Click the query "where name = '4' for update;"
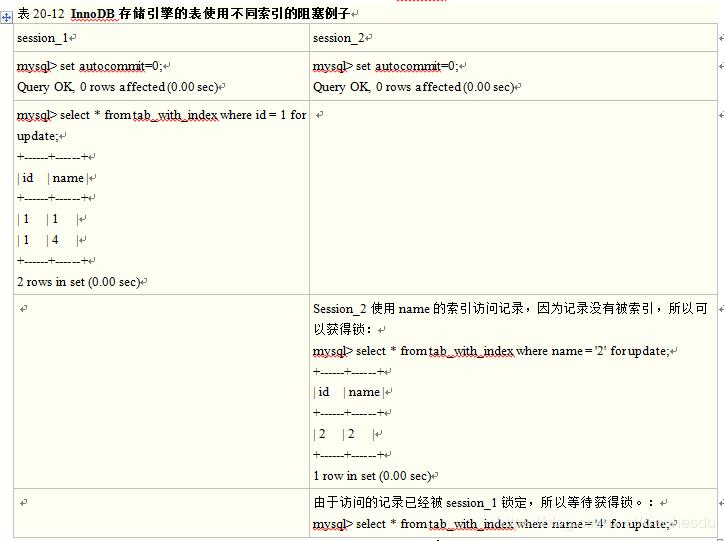Viewport: 724px width, 541px height. [491, 524]
